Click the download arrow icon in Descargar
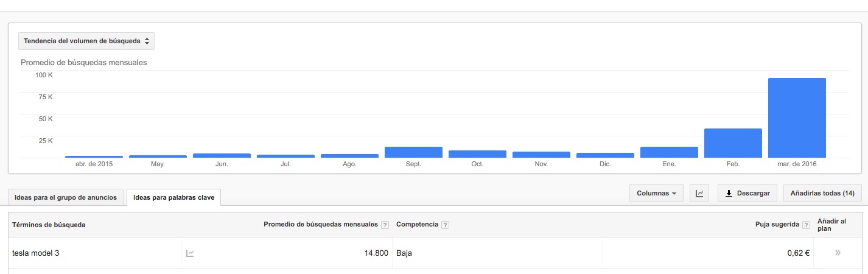Image resolution: width=868 pixels, height=274 pixels. pyautogui.click(x=729, y=194)
